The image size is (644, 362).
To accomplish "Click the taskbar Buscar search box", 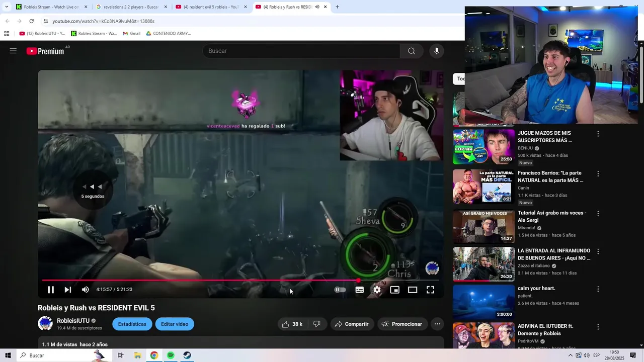I will pyautogui.click(x=63, y=355).
